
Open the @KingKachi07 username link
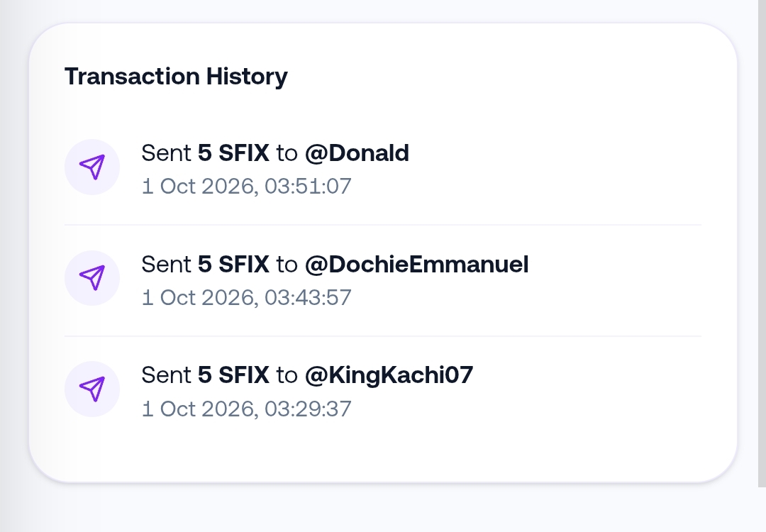(389, 375)
